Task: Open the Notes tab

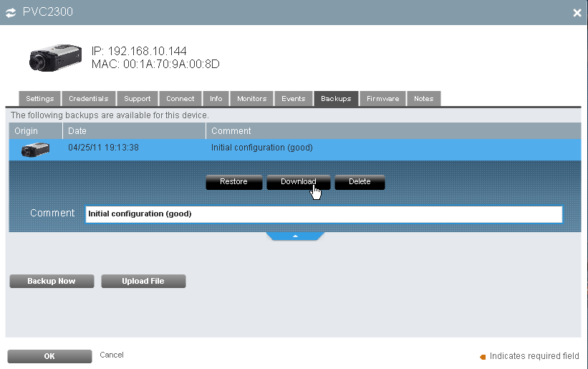Action: coord(424,99)
